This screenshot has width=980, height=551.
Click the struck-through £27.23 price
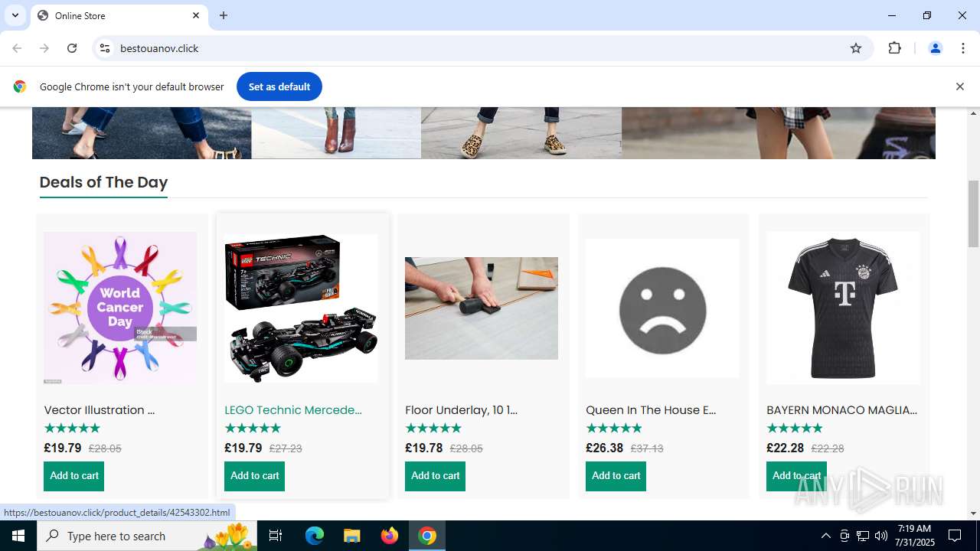(x=286, y=448)
